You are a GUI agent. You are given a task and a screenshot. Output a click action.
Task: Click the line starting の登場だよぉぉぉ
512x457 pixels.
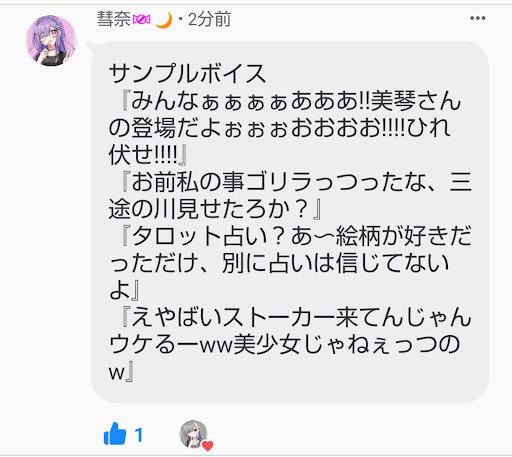(x=279, y=128)
